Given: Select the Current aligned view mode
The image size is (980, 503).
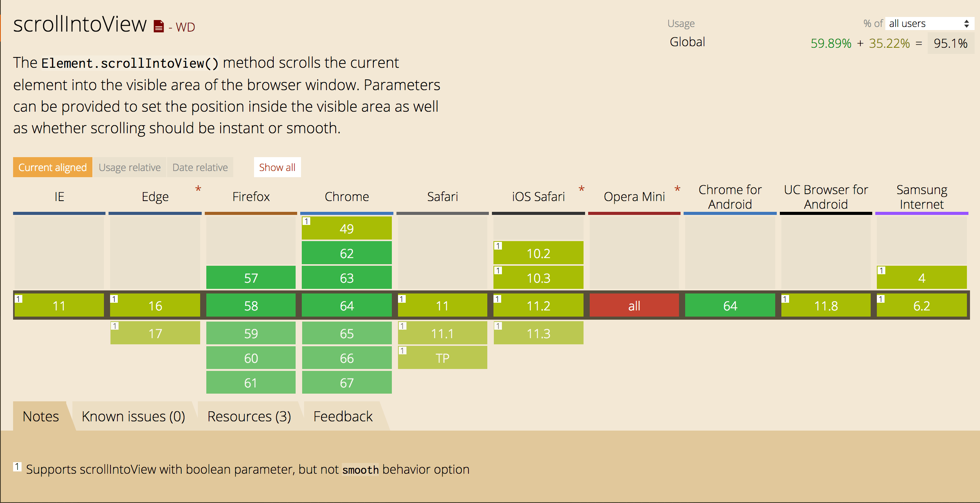Looking at the screenshot, I should click(x=52, y=167).
